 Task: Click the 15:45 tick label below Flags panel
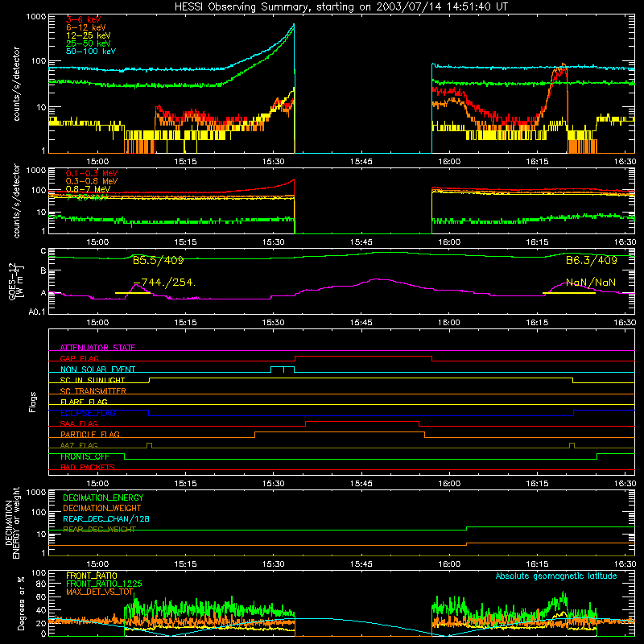361,484
